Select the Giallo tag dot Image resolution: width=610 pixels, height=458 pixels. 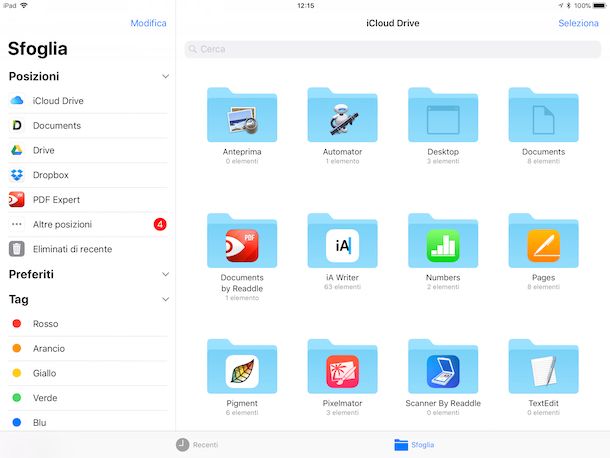pyautogui.click(x=17, y=373)
